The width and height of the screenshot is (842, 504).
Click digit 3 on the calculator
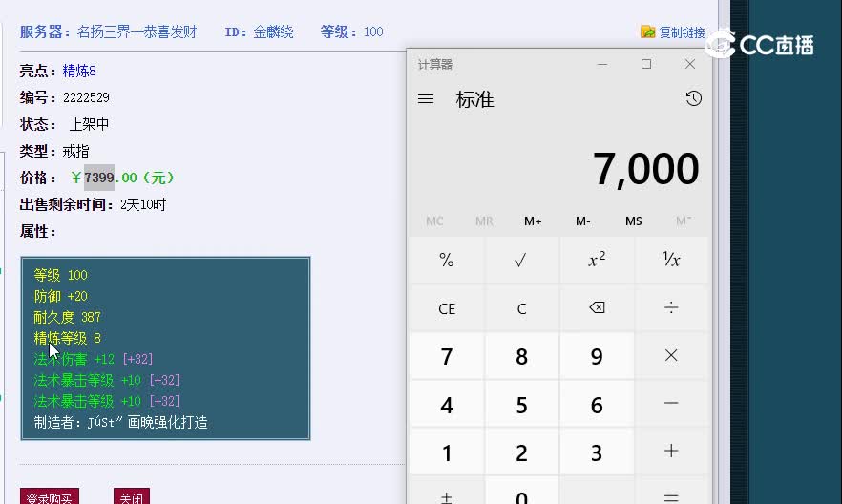click(x=597, y=452)
